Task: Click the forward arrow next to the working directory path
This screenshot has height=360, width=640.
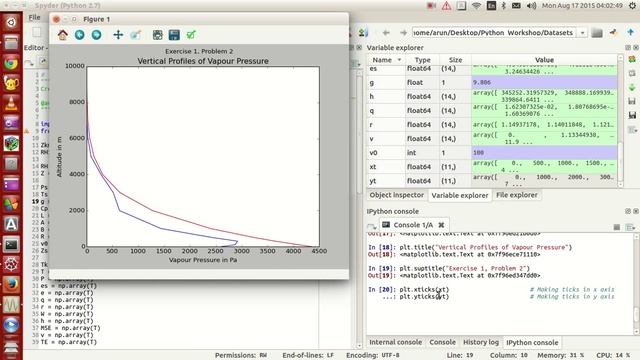Action: pyautogui.click(x=403, y=33)
